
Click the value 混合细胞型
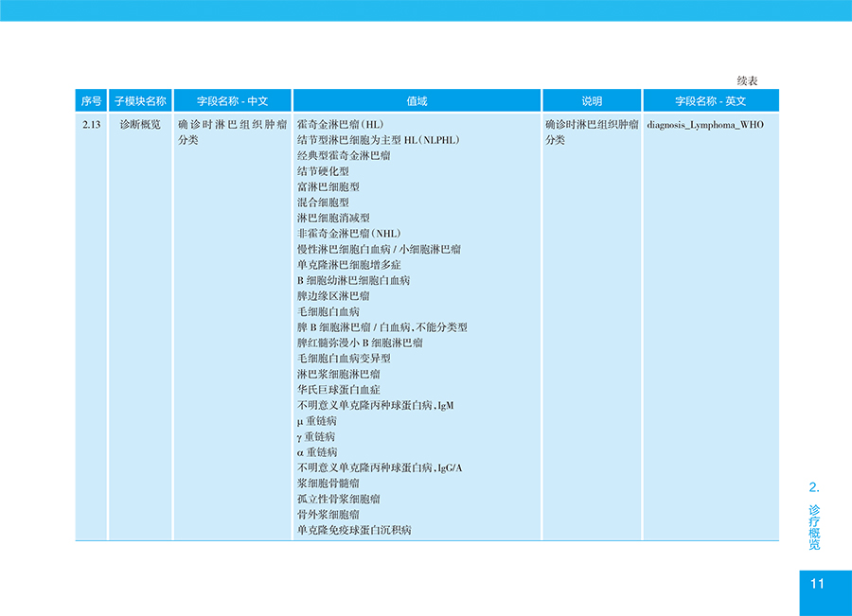coord(323,202)
